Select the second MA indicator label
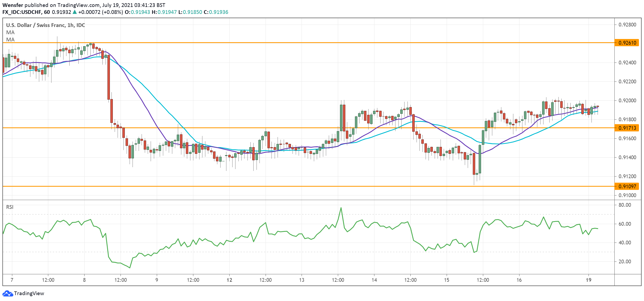This screenshot has width=644, height=301. coord(10,40)
